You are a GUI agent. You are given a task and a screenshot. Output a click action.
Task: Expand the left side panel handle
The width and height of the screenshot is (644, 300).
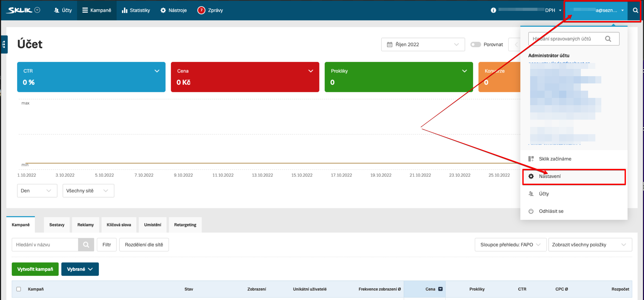click(4, 45)
